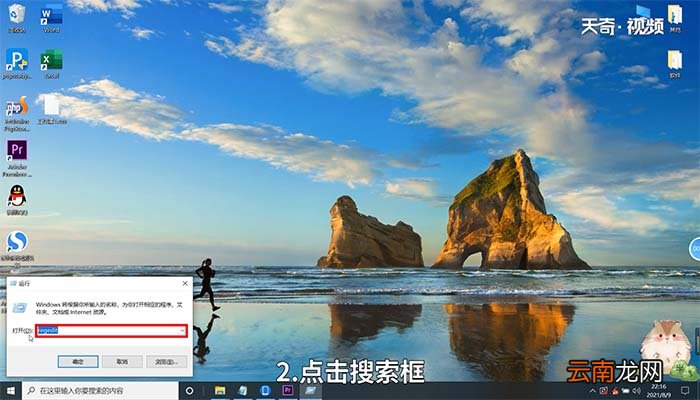Select the lower folder icon on the desktop
The width and height of the screenshot is (700, 400).
675,64
